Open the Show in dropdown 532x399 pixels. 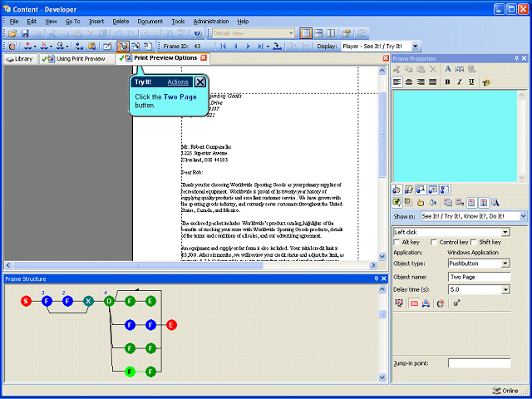click(523, 216)
